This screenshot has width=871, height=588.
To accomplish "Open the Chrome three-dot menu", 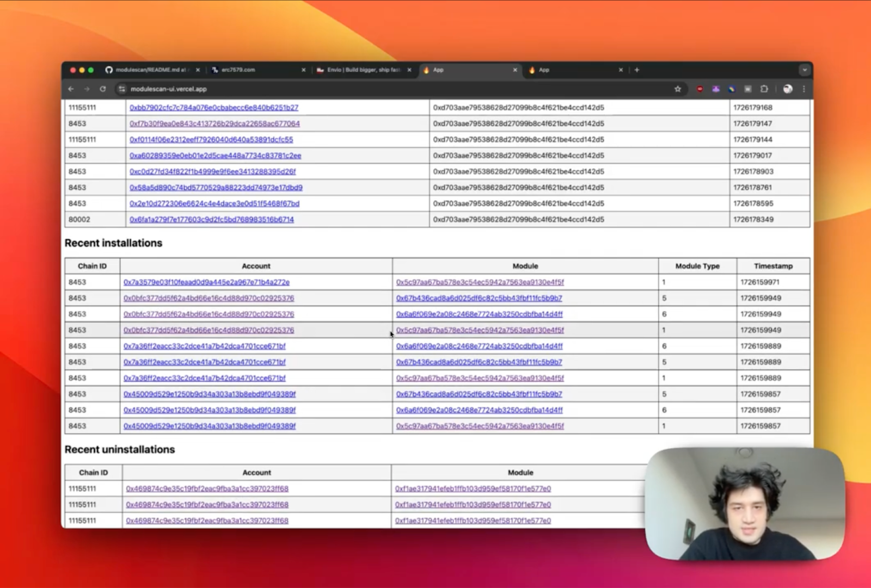I will tap(804, 89).
